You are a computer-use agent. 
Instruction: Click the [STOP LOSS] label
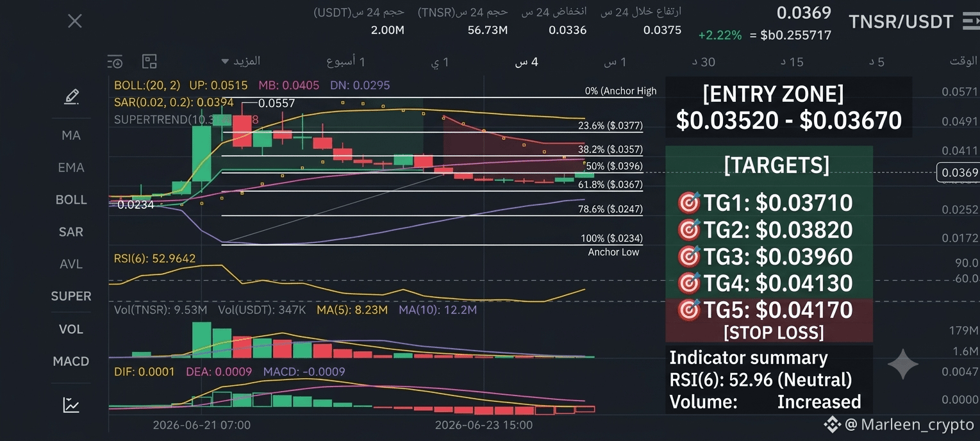point(774,333)
